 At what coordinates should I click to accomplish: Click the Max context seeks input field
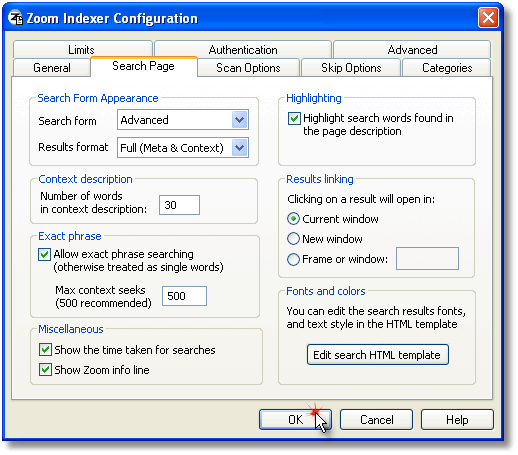pos(184,296)
